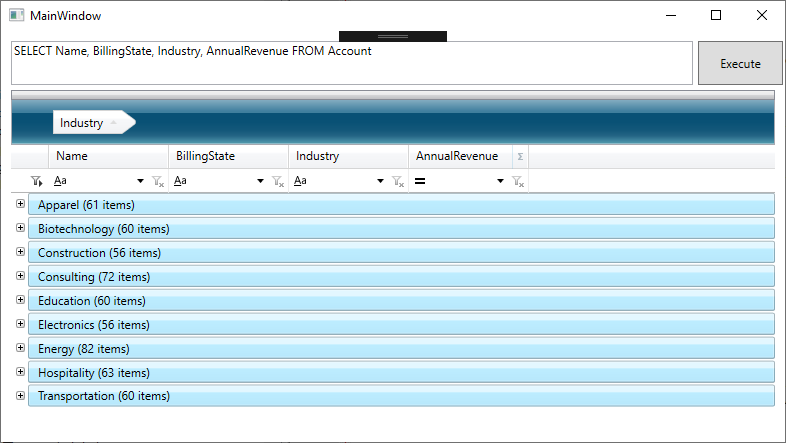Expand the Apparel group

point(21,204)
